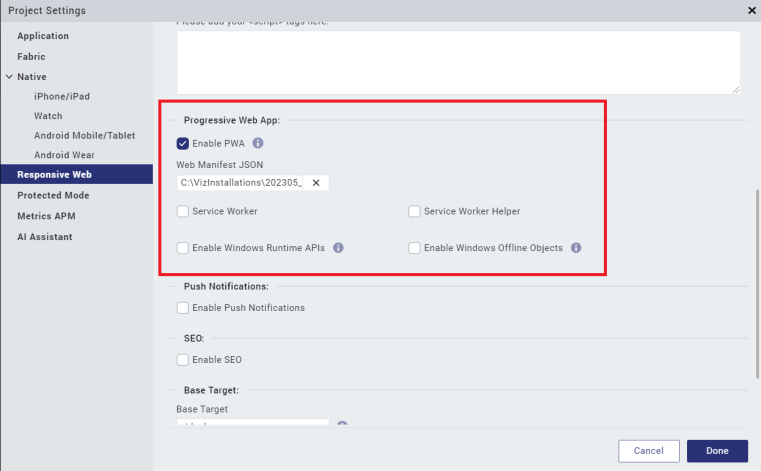Enable the Service Worker checkbox

coord(183,211)
